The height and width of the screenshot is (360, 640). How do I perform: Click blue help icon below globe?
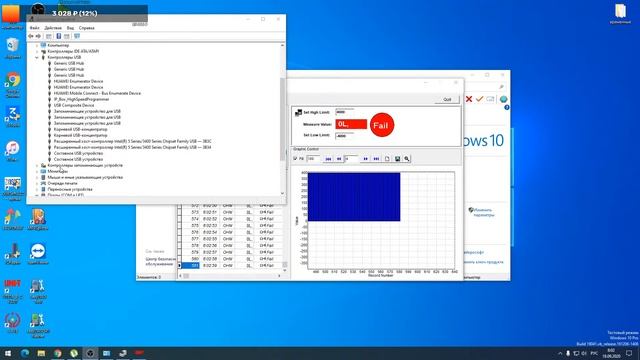(x=507, y=107)
